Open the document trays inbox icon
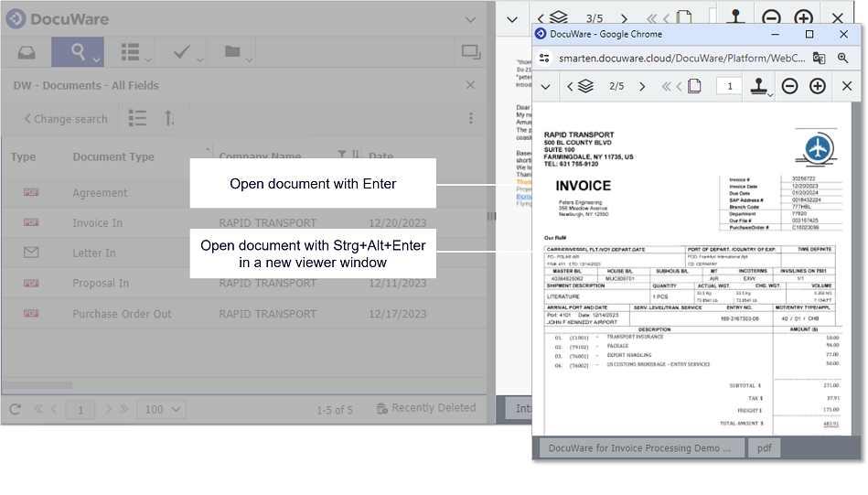This screenshot has width=868, height=495. tap(27, 52)
